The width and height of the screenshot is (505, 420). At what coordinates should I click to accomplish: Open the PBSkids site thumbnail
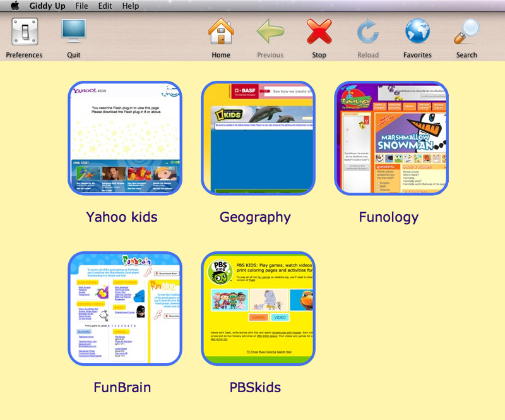[x=258, y=308]
